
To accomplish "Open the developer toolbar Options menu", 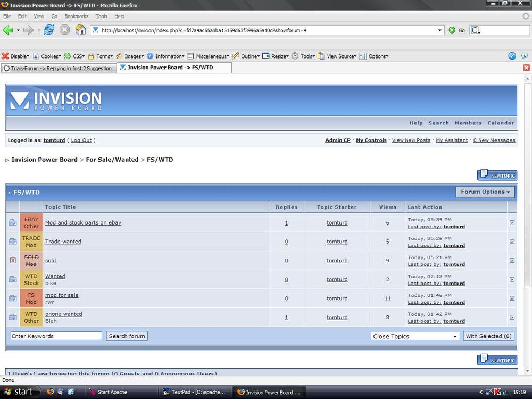I will click(x=374, y=56).
